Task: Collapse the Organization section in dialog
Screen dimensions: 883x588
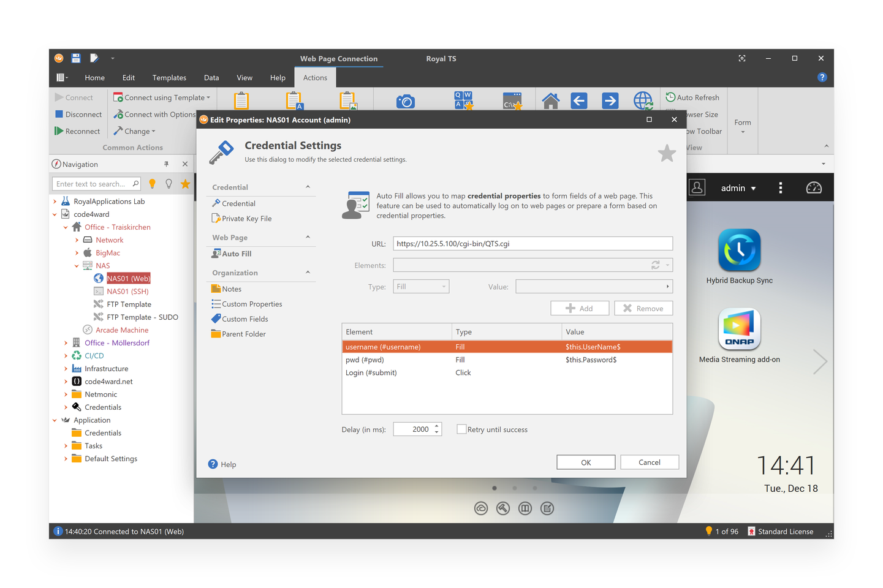Action: 308,273
